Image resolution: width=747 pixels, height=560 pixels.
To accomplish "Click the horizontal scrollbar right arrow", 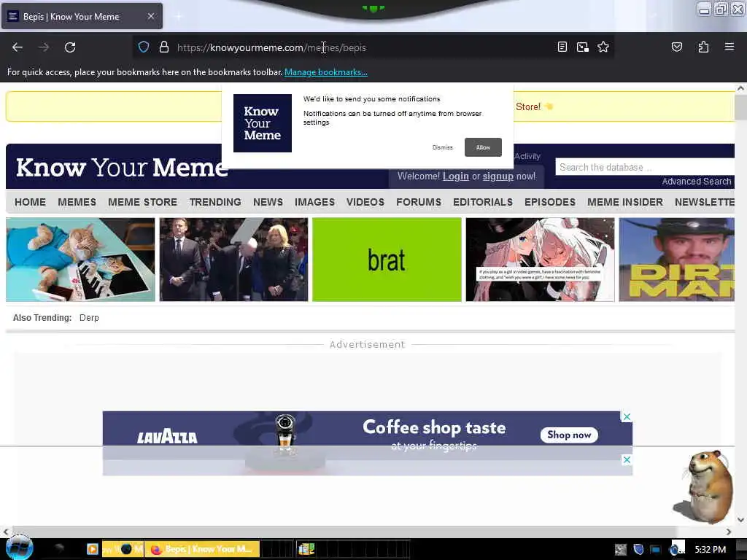I will 729,532.
